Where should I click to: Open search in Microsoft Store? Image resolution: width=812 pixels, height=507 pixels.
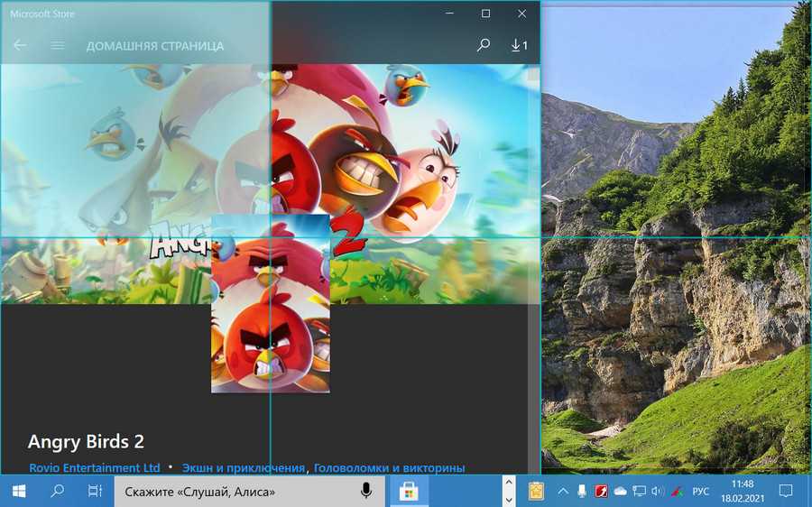point(484,45)
